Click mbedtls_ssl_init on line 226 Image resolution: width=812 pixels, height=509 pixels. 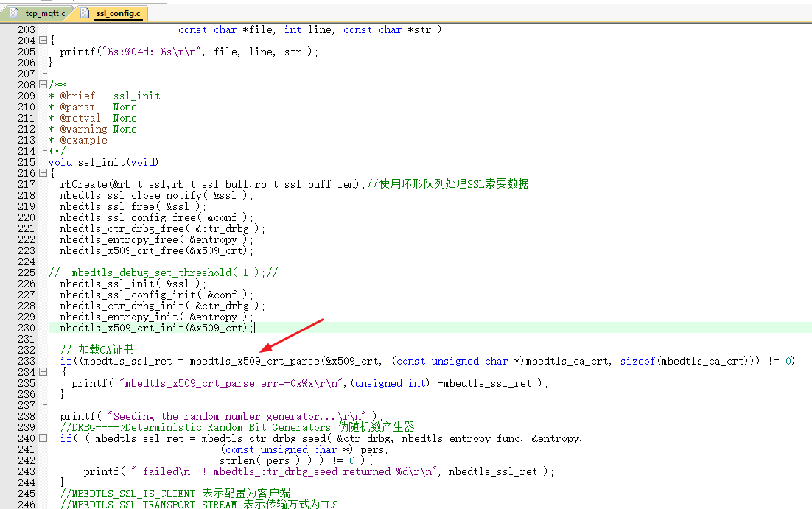[x=107, y=284]
